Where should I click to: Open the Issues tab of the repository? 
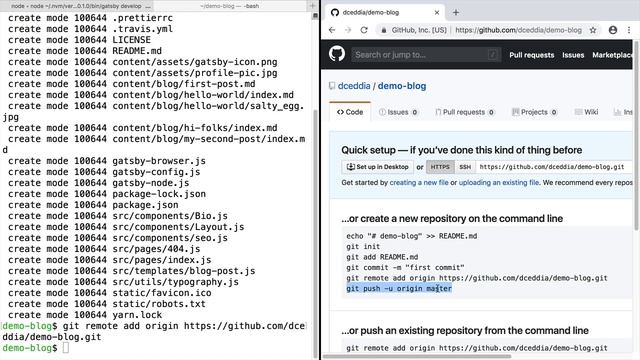tap(398, 112)
